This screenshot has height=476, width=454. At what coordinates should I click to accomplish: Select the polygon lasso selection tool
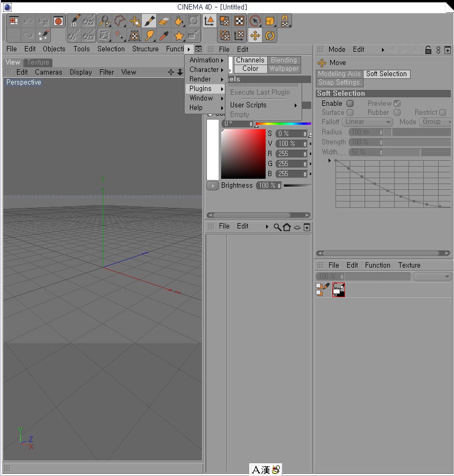tap(120, 21)
